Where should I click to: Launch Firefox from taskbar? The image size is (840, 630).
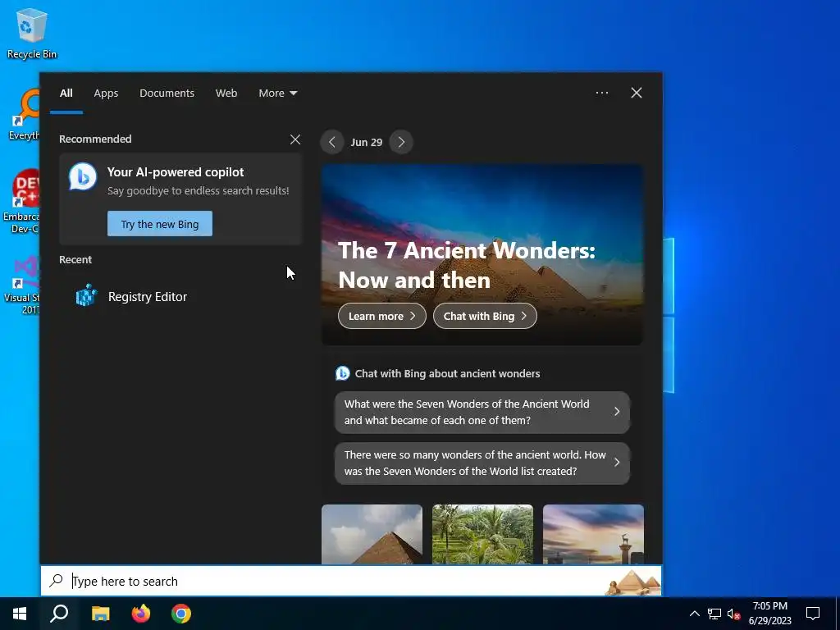tap(141, 614)
